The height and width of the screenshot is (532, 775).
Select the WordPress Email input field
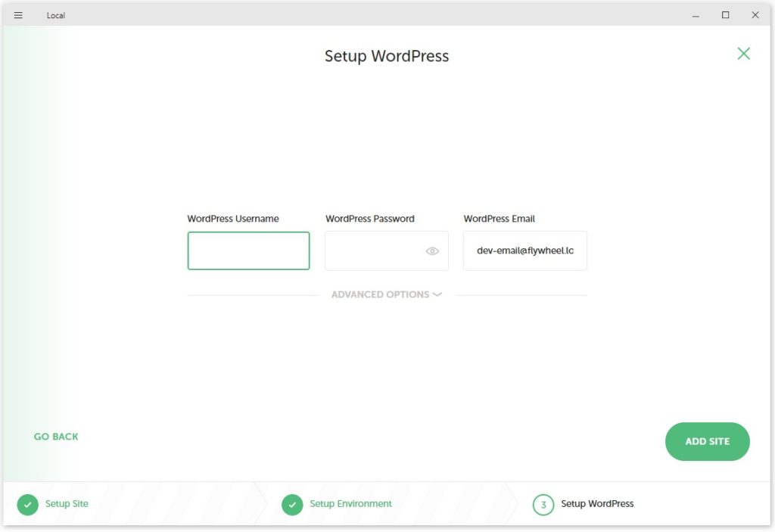click(524, 250)
